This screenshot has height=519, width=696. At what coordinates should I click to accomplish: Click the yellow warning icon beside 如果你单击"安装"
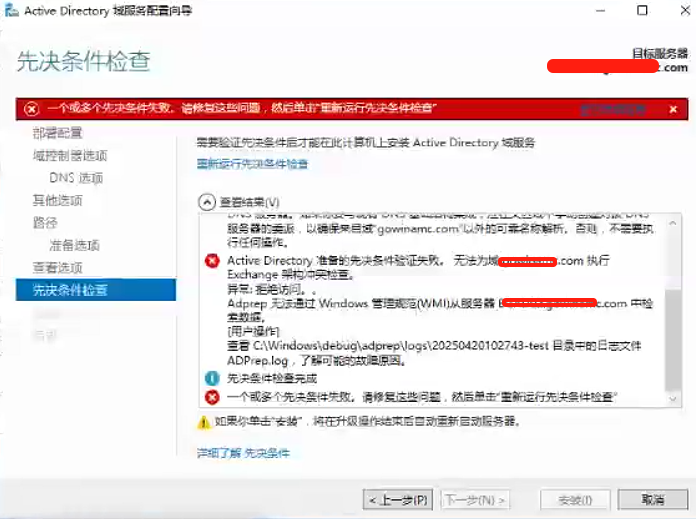[x=204, y=422]
